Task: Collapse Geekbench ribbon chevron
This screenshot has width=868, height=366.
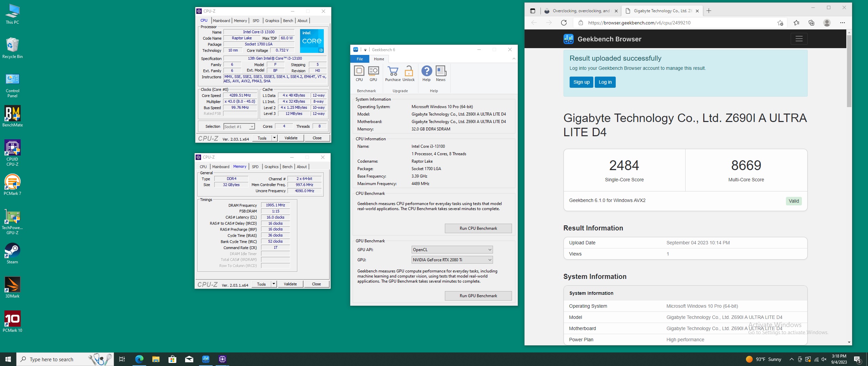Action: 514,59
